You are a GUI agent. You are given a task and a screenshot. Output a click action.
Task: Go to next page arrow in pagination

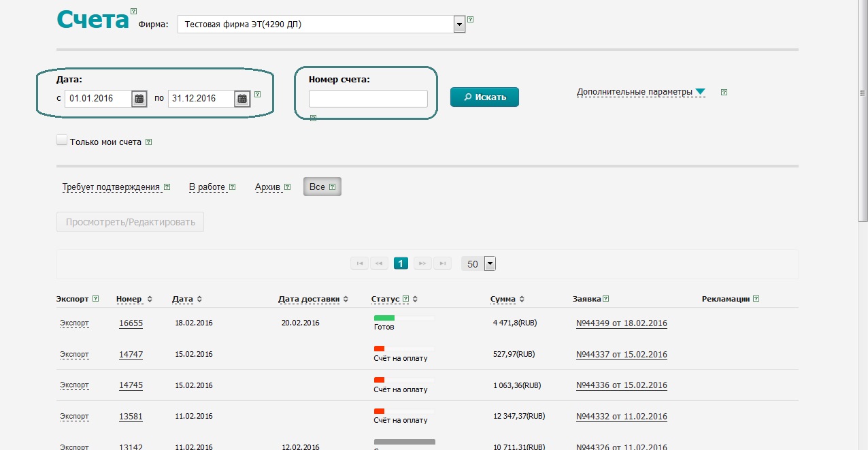(422, 263)
